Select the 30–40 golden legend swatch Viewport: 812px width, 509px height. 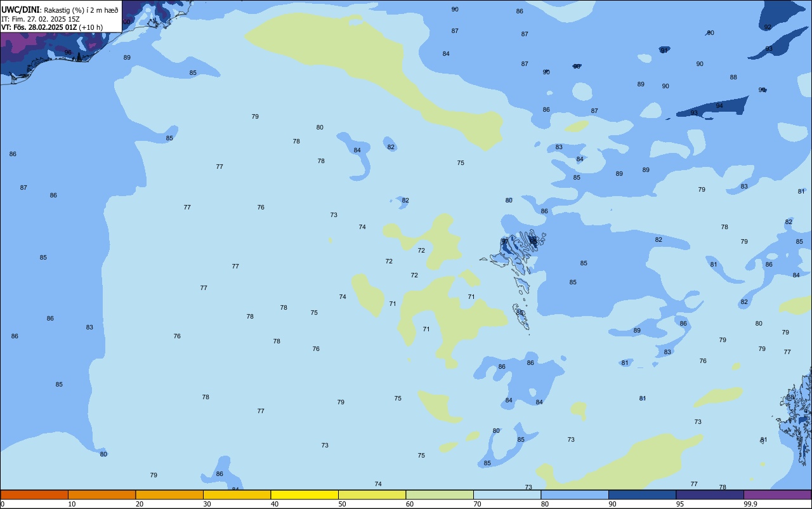tap(237, 494)
